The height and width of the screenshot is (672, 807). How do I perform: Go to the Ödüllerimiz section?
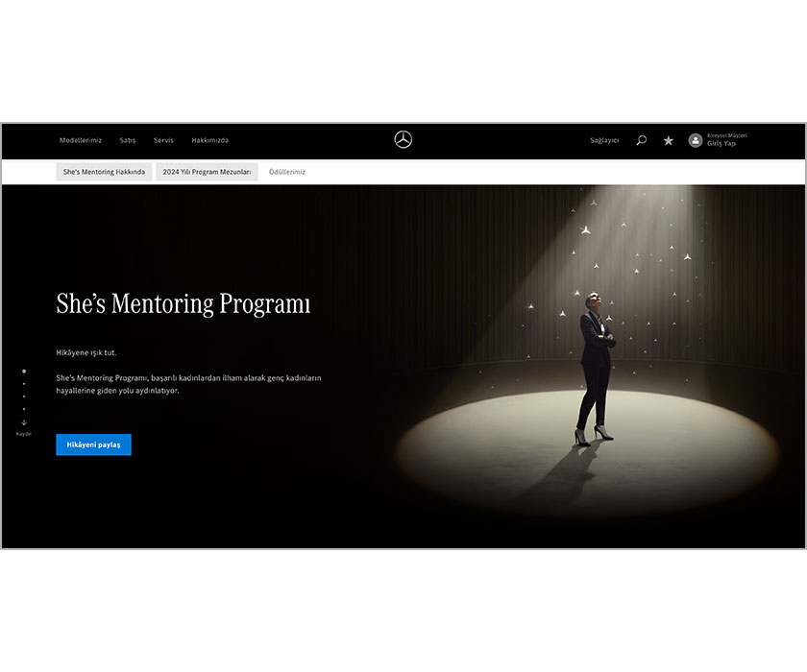287,172
